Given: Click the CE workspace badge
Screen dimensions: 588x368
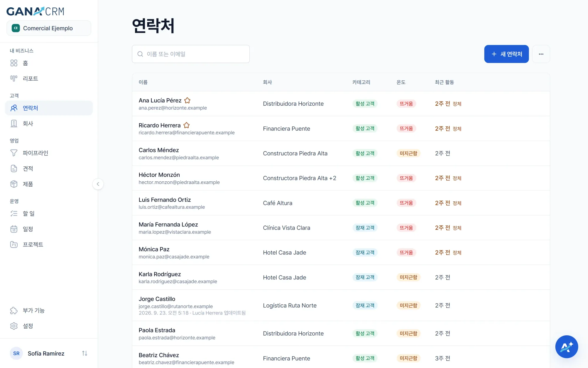Looking at the screenshot, I should click(x=16, y=28).
